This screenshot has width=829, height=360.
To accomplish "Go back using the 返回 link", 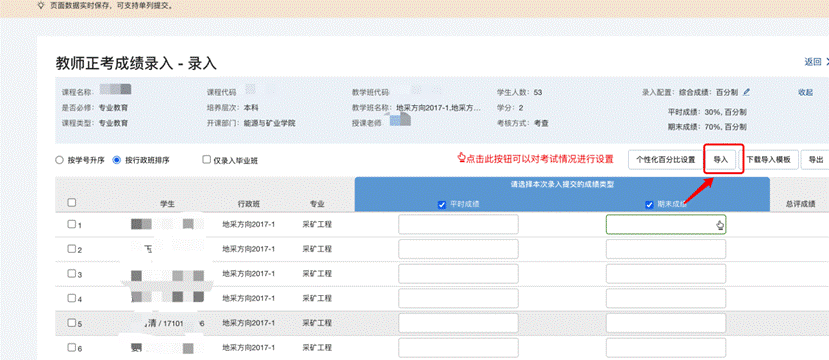I will 813,62.
